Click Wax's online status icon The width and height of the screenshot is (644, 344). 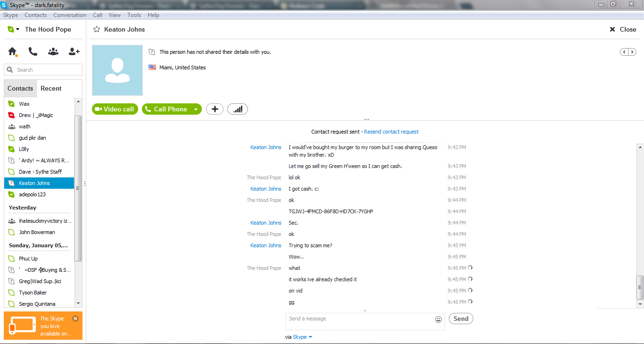point(12,104)
